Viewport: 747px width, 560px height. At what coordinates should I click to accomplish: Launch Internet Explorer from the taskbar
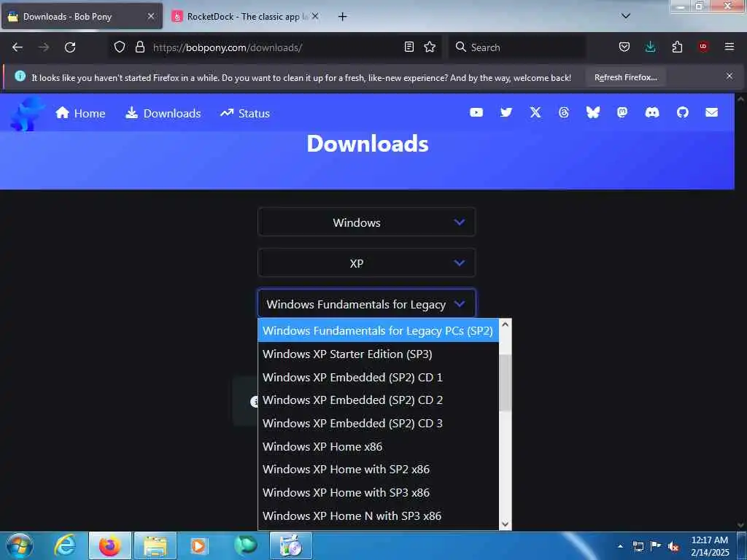(65, 545)
